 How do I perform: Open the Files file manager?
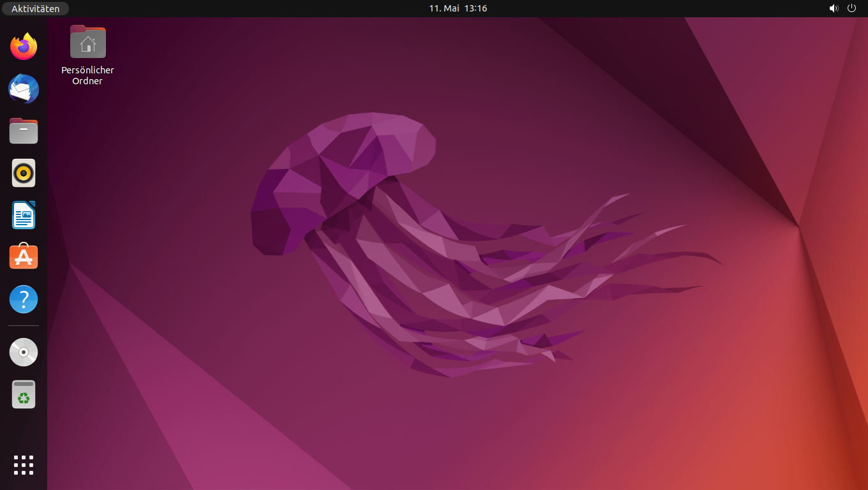coord(23,131)
